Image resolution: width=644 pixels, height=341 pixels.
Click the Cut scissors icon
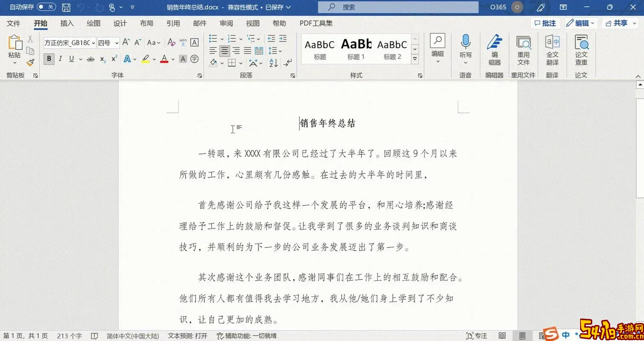click(30, 39)
